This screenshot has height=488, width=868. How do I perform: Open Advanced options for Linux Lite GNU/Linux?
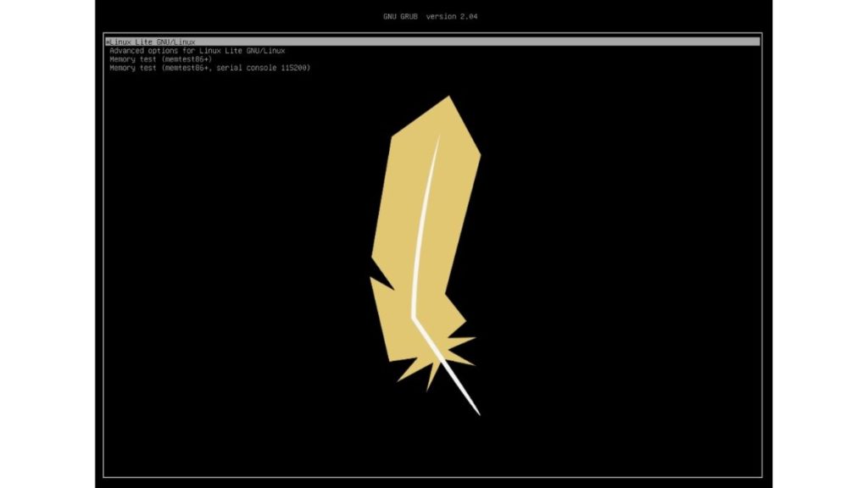[x=197, y=50]
